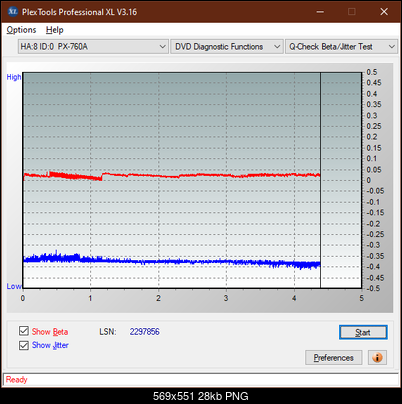Image resolution: width=402 pixels, height=404 pixels.
Task: Click the LSN value 2297856
Action: 145,332
